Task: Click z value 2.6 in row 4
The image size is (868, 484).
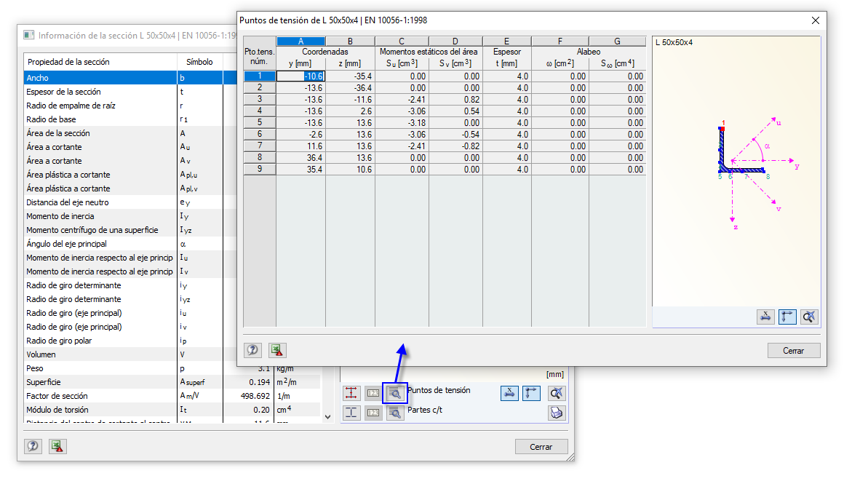Action: click(x=350, y=111)
